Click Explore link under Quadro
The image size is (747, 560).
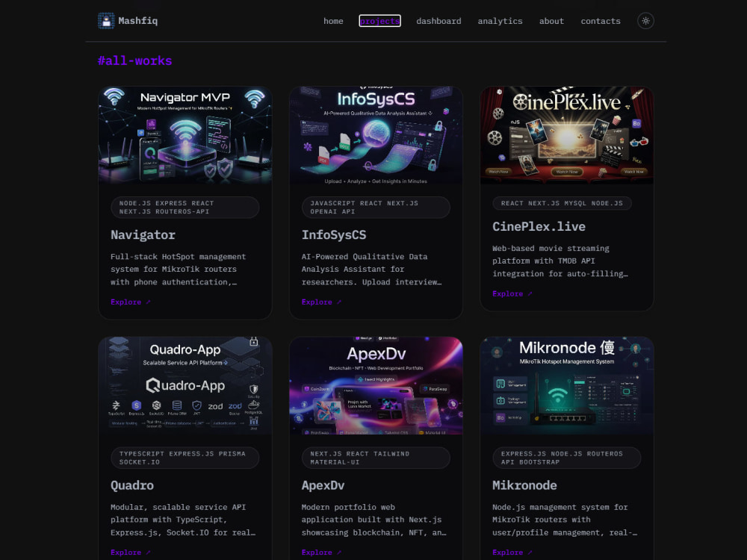(x=130, y=553)
